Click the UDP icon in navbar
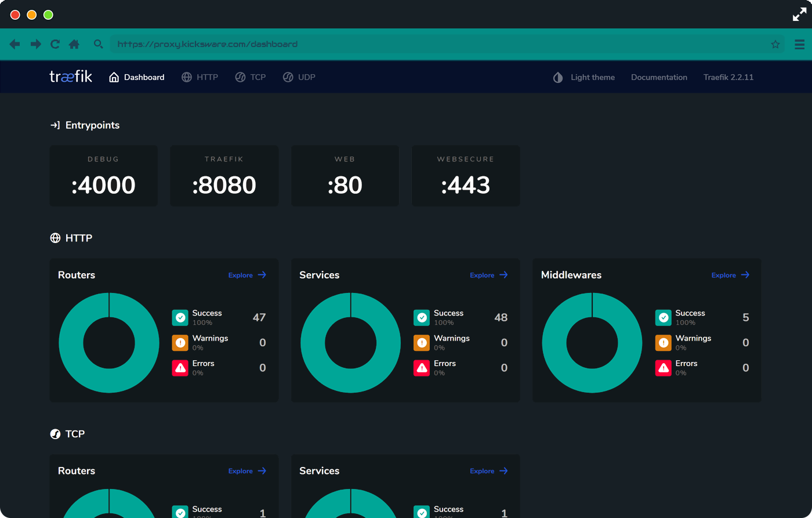The width and height of the screenshot is (812, 518). point(288,77)
